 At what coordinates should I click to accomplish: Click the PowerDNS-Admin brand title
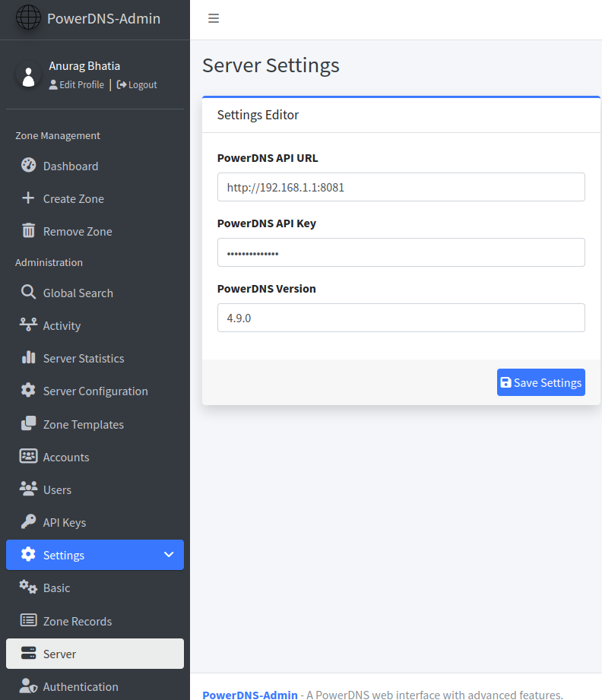103,18
